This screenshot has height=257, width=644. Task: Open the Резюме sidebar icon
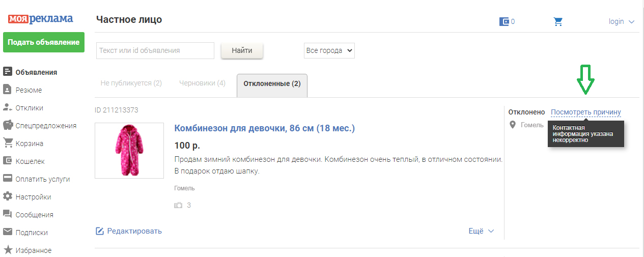tap(8, 90)
